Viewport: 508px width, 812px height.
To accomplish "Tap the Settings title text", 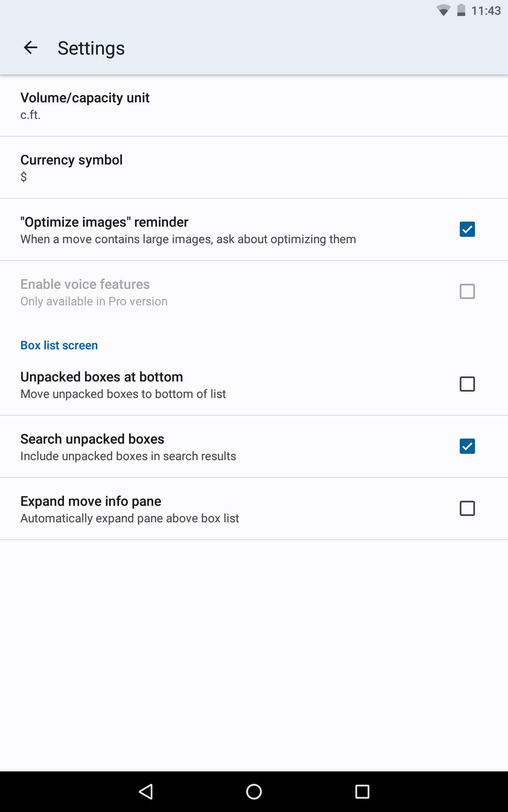I will (91, 48).
